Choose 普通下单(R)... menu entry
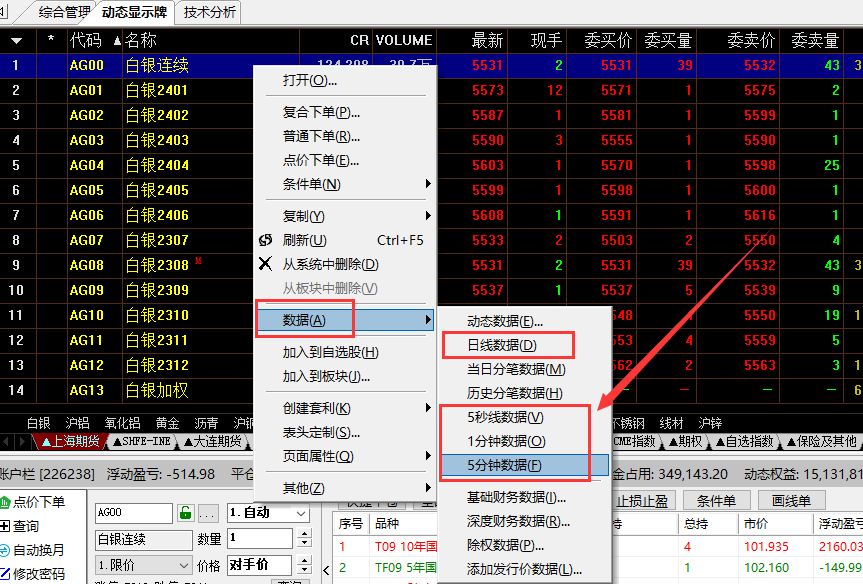The width and height of the screenshot is (863, 584). 345,137
